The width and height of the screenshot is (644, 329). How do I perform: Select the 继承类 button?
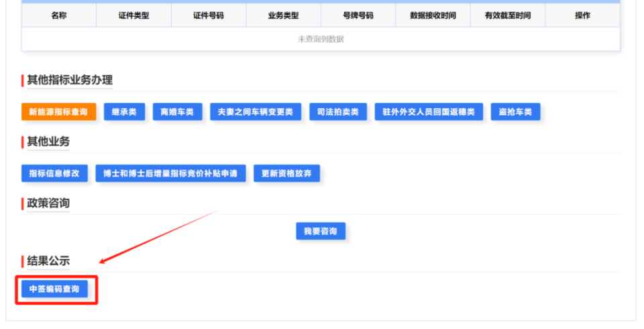coord(125,112)
